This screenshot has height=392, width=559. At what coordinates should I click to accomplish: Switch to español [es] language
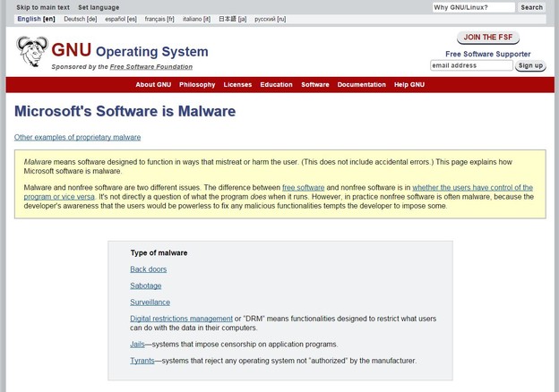(x=121, y=19)
